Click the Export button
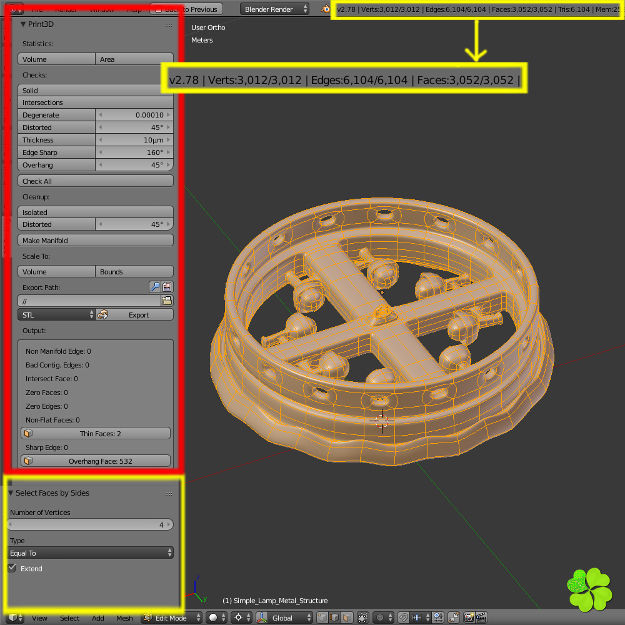The image size is (625, 625). (x=135, y=315)
